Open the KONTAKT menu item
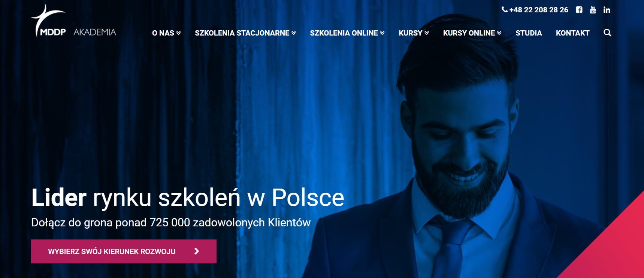Image resolution: width=644 pixels, height=278 pixels. tap(572, 33)
